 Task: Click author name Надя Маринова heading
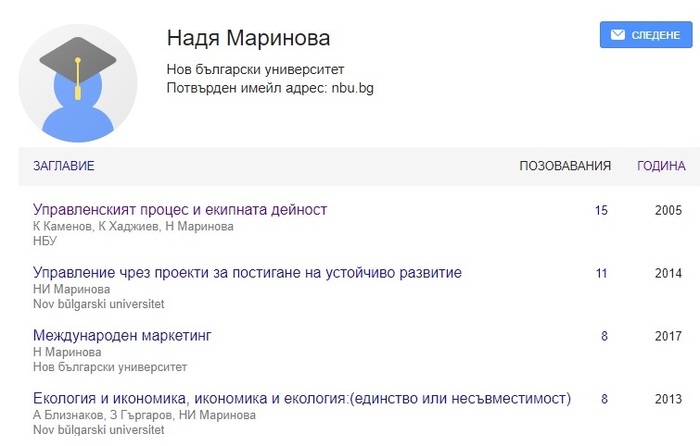point(247,38)
